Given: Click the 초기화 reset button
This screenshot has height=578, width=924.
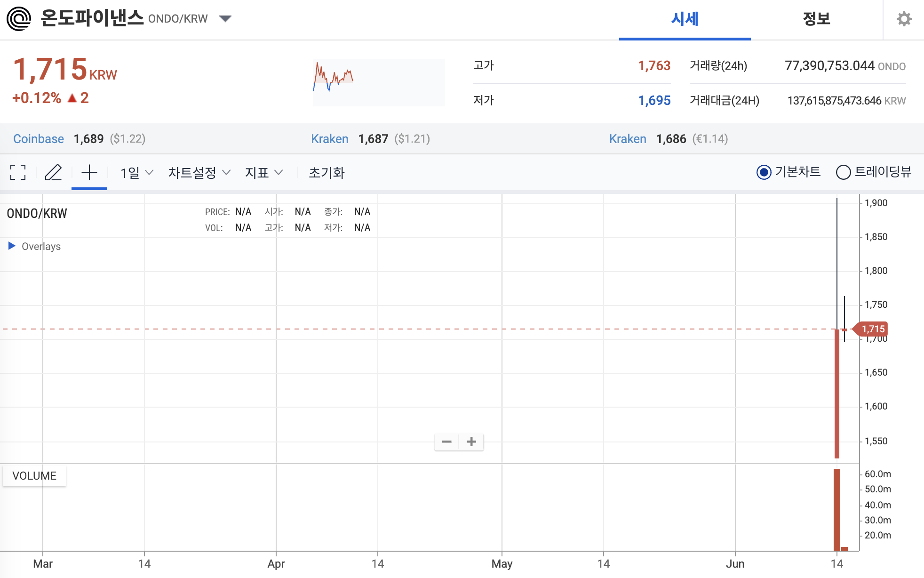Looking at the screenshot, I should (x=327, y=173).
